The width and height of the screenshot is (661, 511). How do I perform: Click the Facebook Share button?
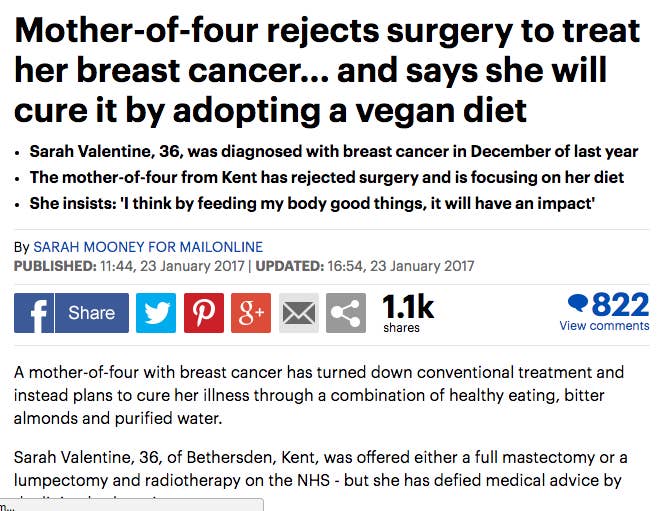[92, 313]
